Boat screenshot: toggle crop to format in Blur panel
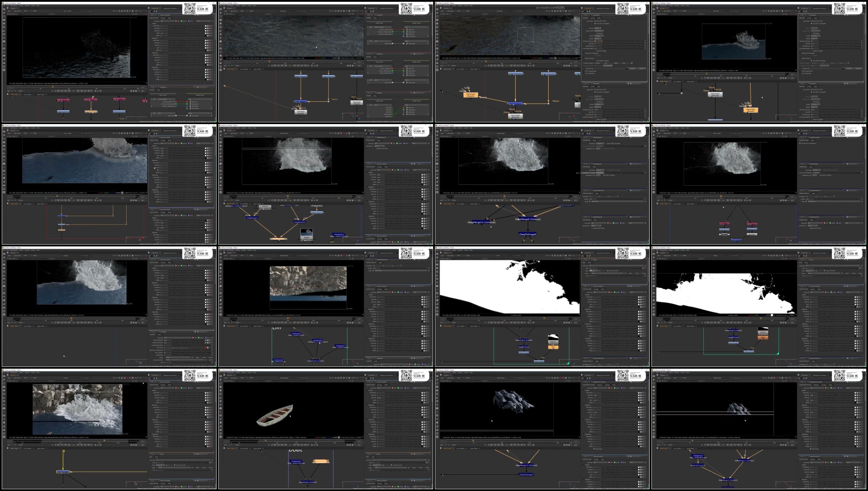The height and width of the screenshot is (491, 868). pyautogui.click(x=391, y=465)
